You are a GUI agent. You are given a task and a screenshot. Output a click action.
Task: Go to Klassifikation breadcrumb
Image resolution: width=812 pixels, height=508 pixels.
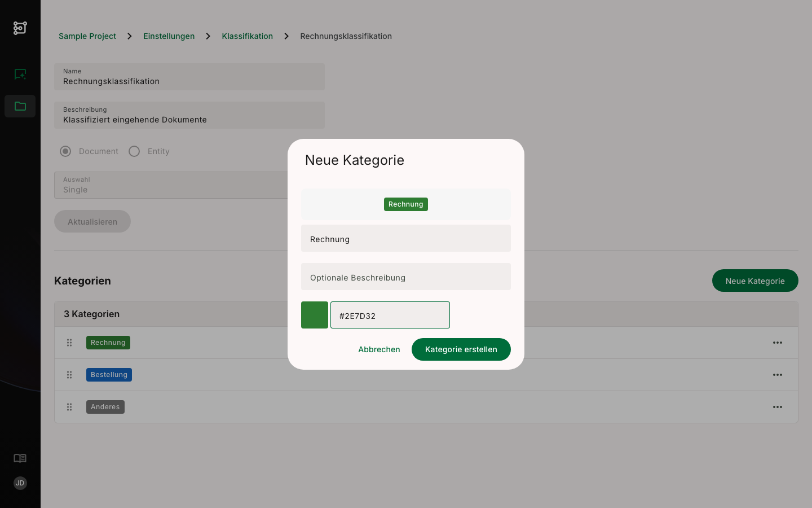pyautogui.click(x=247, y=36)
